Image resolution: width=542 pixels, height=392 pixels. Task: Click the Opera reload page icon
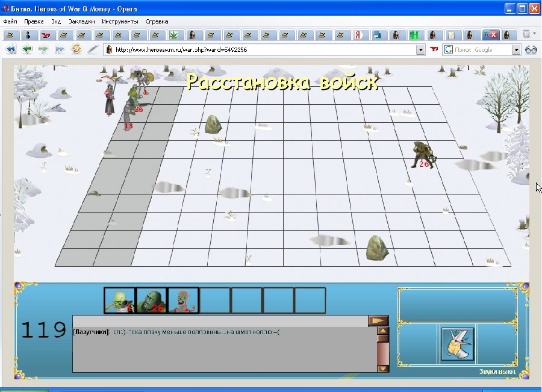(x=76, y=49)
